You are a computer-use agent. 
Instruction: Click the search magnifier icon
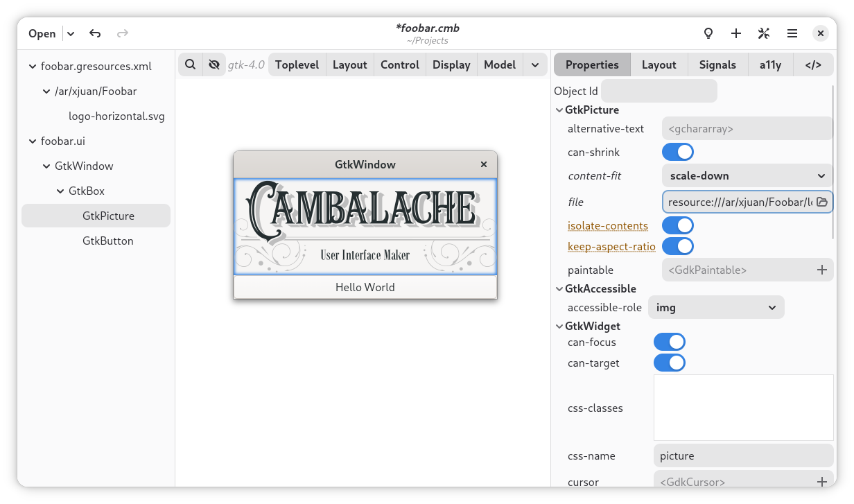pyautogui.click(x=190, y=64)
